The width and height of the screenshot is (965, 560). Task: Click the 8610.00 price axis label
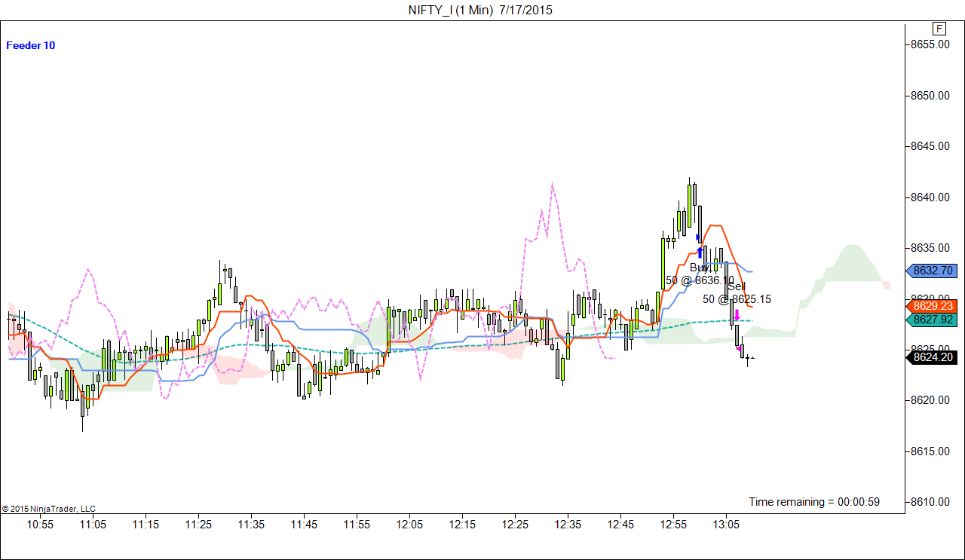pos(930,502)
